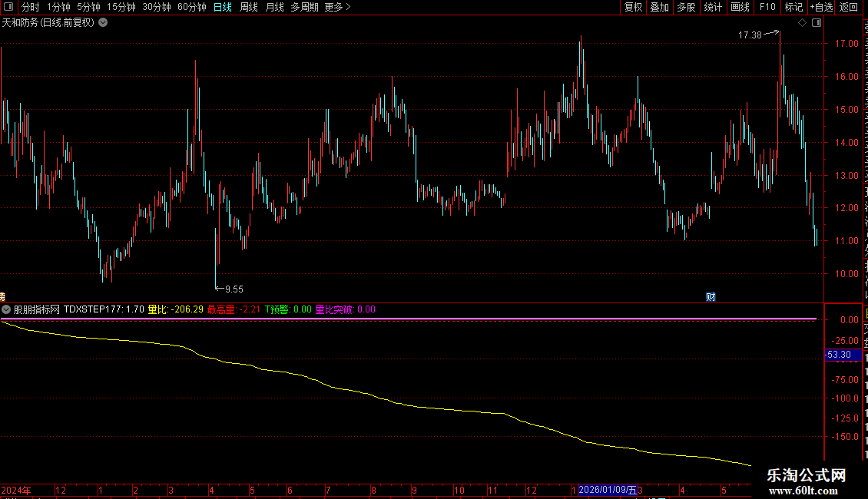The width and height of the screenshot is (868, 499).
Task: Click the diamond icon in chart header
Action: coord(802,23)
